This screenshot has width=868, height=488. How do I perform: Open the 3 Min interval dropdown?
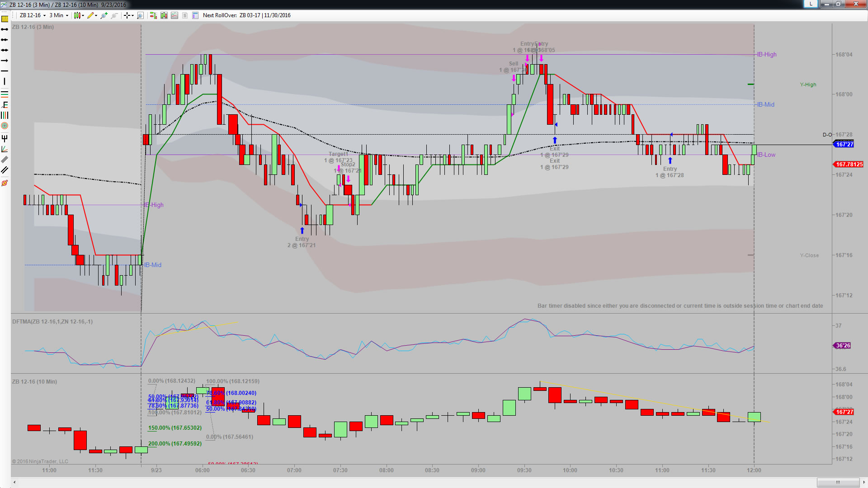(59, 15)
